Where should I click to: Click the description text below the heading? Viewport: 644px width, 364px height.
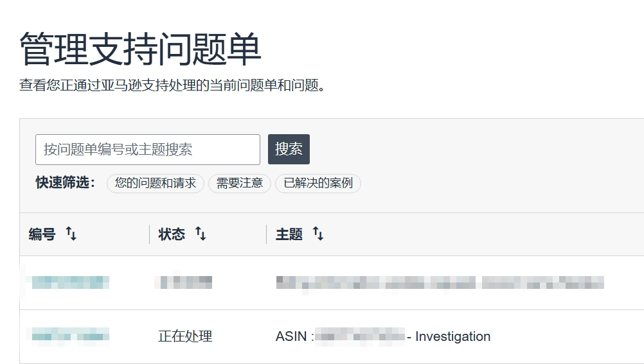click(x=172, y=85)
